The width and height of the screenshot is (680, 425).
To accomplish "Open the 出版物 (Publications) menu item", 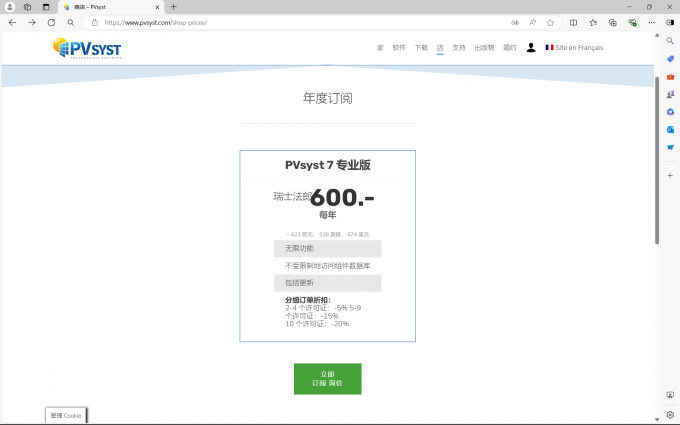I will click(484, 48).
